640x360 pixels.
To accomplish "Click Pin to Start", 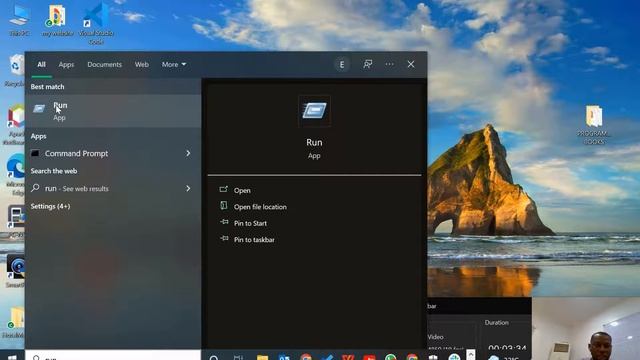I will tap(250, 223).
